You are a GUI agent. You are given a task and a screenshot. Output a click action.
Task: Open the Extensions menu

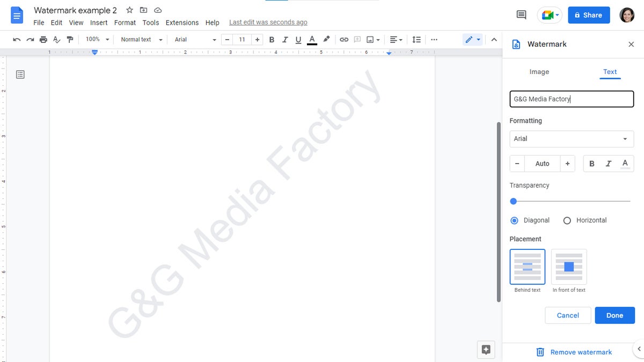click(x=182, y=23)
